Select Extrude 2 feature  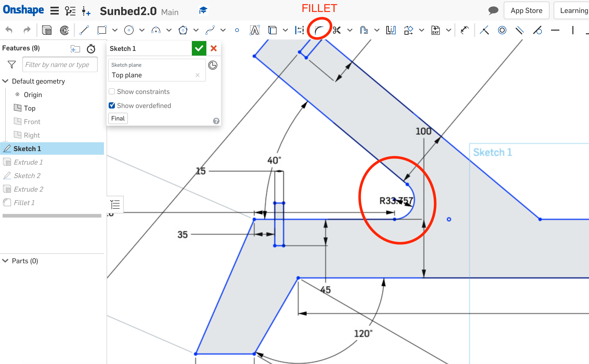click(x=52, y=189)
